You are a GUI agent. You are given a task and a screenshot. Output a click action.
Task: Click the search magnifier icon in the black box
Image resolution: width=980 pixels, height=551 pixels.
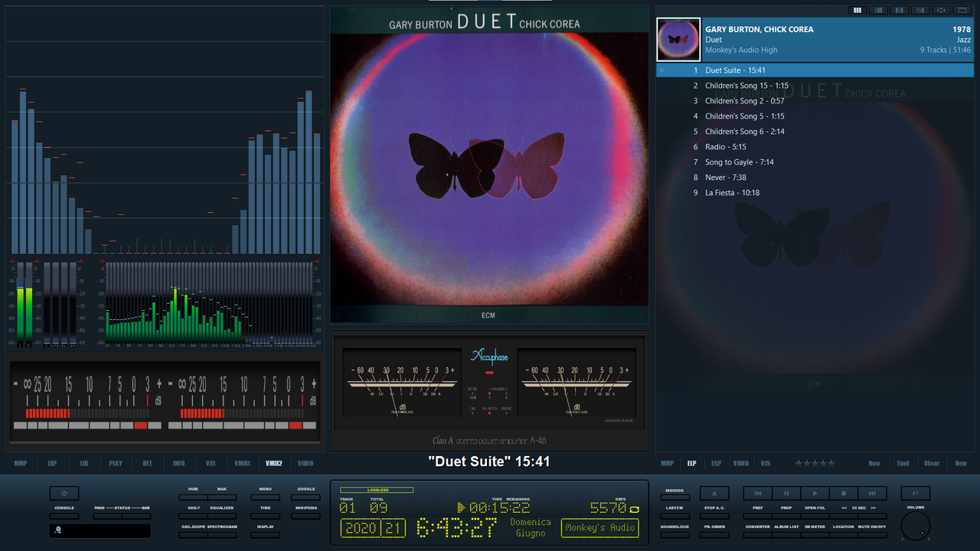[57, 530]
